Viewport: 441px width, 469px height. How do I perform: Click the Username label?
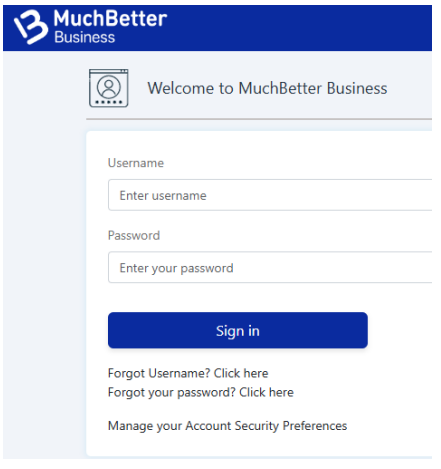(136, 163)
